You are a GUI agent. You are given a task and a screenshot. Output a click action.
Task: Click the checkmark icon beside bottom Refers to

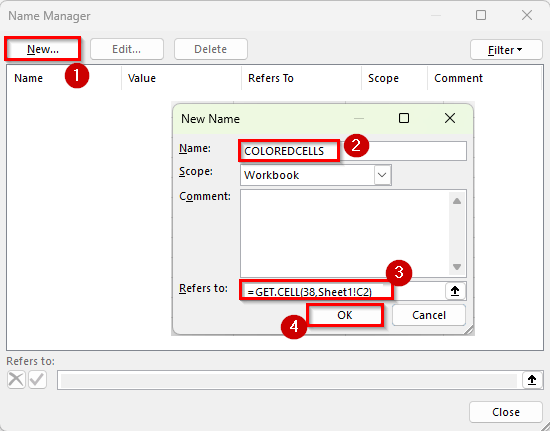[x=38, y=379]
